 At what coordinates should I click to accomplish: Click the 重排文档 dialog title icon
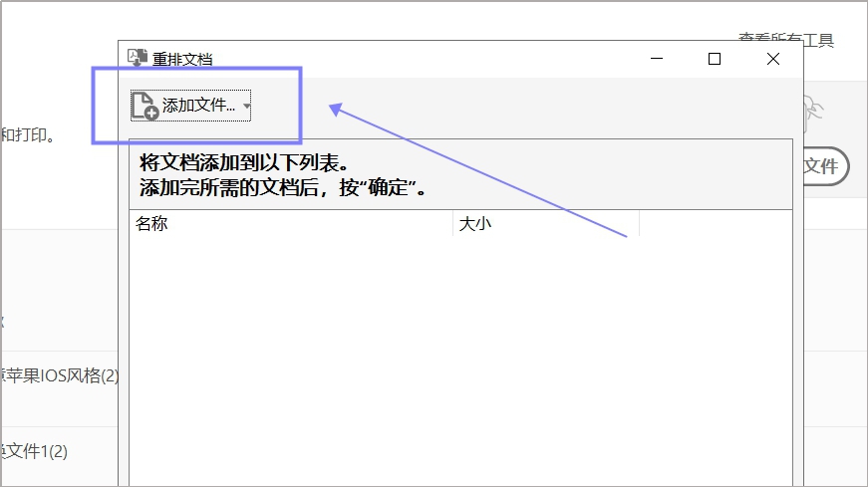tap(137, 58)
